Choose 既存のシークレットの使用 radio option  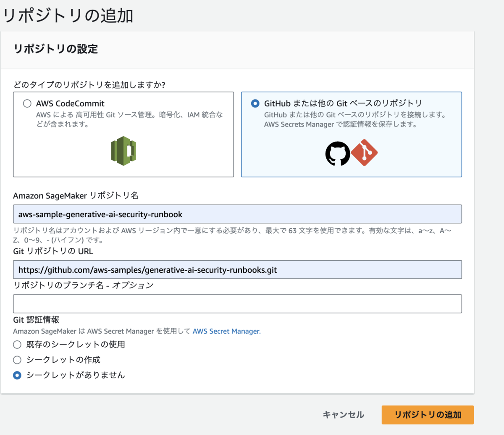point(17,345)
